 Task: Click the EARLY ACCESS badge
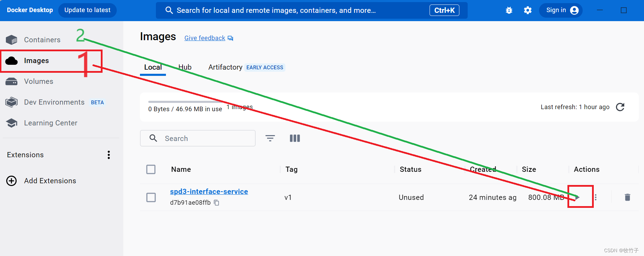(x=265, y=68)
